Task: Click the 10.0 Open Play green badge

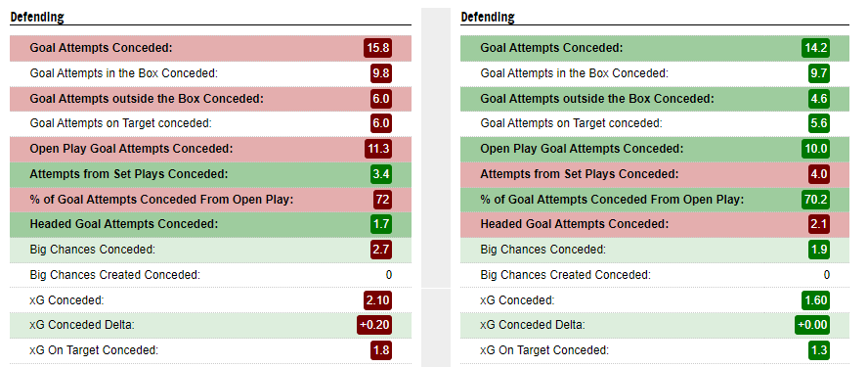Action: pyautogui.click(x=815, y=149)
